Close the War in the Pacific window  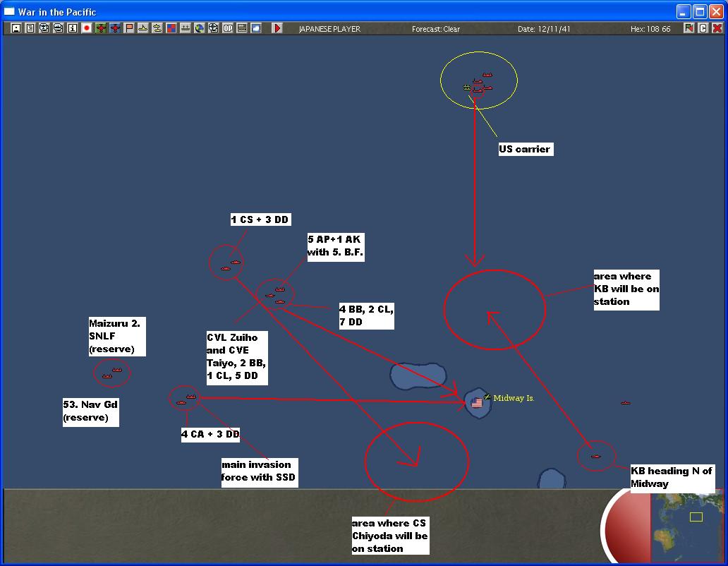tap(717, 11)
